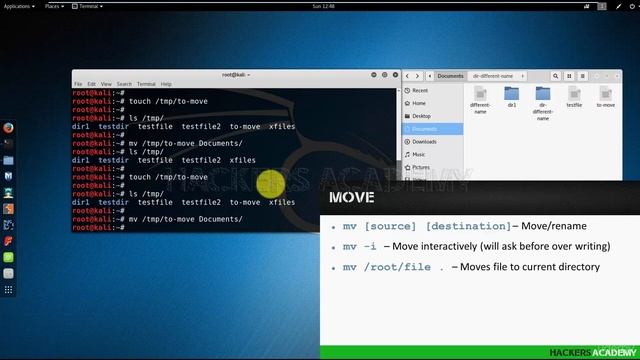Open the Armitage dock icon
The height and width of the screenshot is (360, 640).
click(x=8, y=193)
